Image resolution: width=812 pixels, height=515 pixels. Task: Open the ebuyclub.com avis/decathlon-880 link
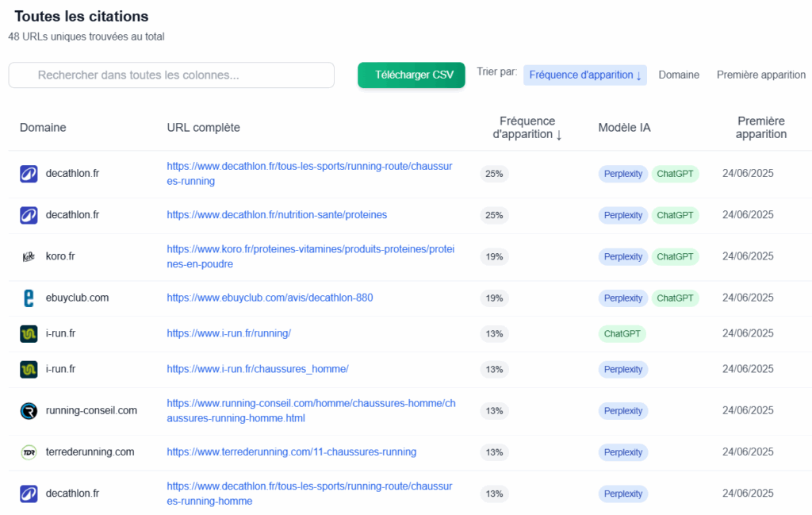[270, 298]
